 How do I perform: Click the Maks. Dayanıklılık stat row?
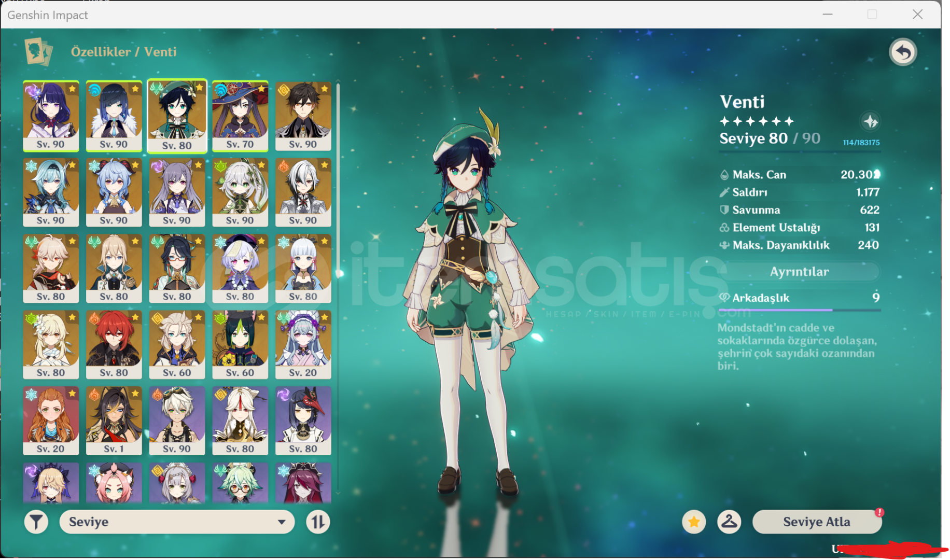coord(799,245)
